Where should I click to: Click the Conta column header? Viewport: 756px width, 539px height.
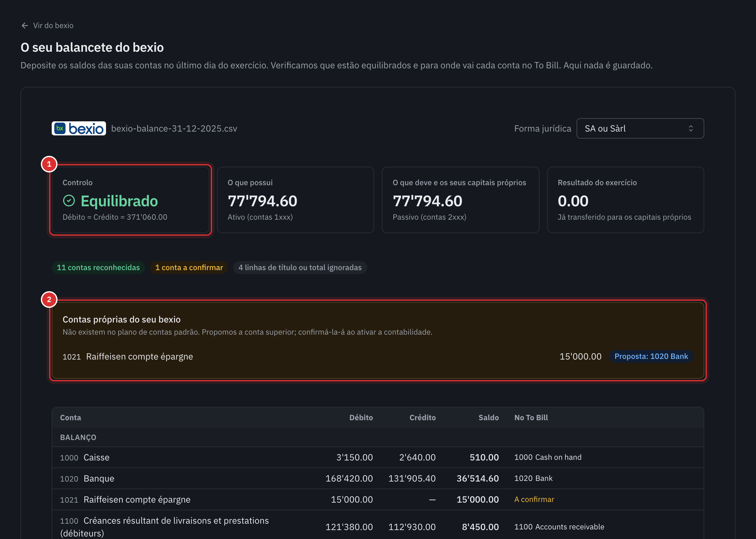tap(70, 418)
